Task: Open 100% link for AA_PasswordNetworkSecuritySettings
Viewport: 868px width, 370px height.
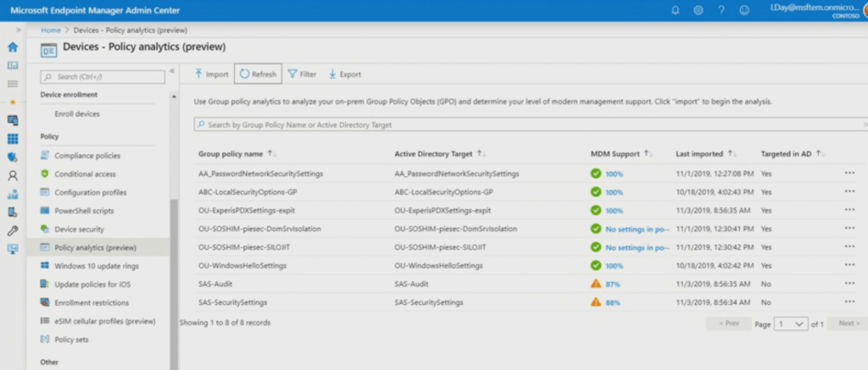Action: 614,174
